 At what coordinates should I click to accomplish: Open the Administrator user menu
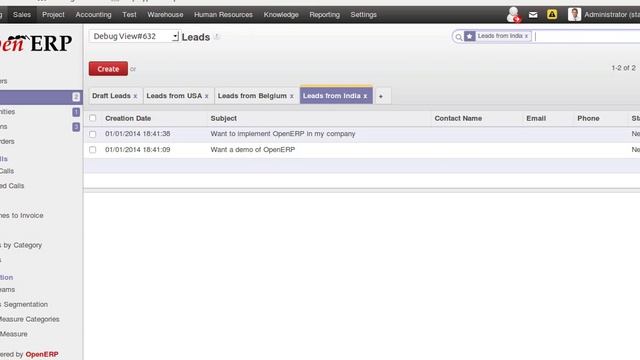pos(612,15)
